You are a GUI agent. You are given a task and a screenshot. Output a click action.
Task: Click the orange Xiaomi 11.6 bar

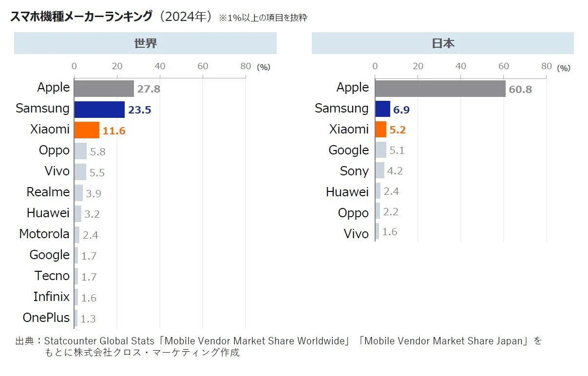point(87,131)
